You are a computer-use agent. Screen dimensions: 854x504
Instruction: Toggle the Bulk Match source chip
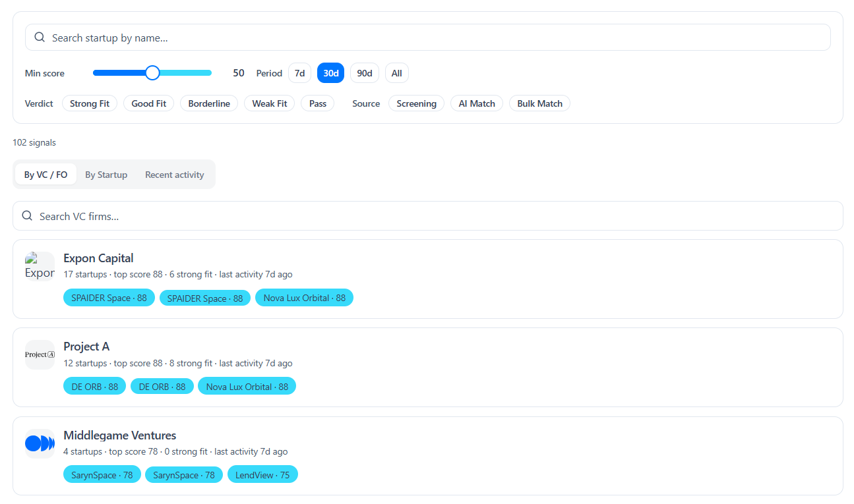pos(540,103)
